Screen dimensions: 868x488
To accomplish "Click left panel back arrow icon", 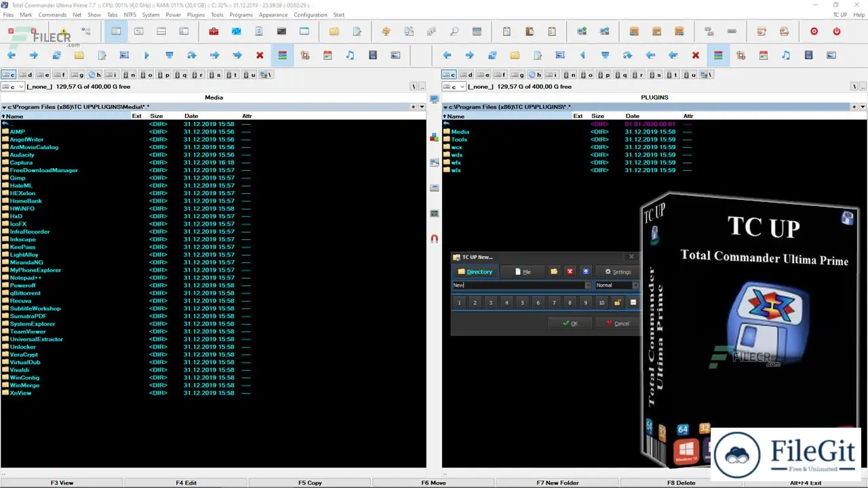I will (x=12, y=55).
